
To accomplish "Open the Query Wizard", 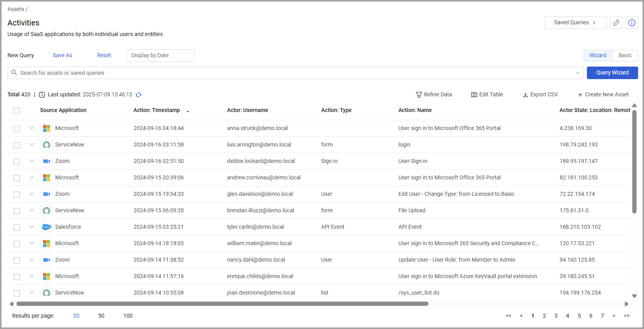I will (x=612, y=73).
